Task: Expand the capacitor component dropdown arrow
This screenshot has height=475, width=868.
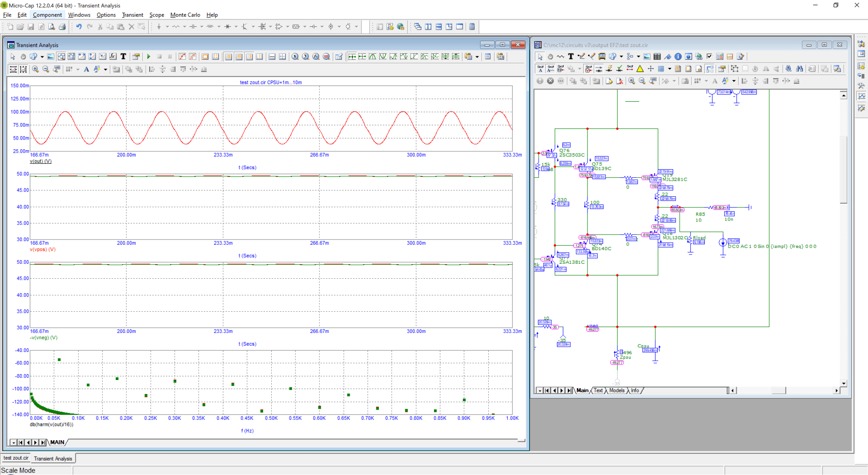Action: coord(202,27)
